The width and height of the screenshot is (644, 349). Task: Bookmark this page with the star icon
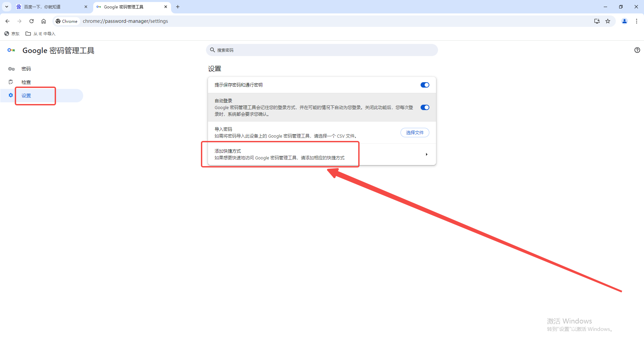608,21
